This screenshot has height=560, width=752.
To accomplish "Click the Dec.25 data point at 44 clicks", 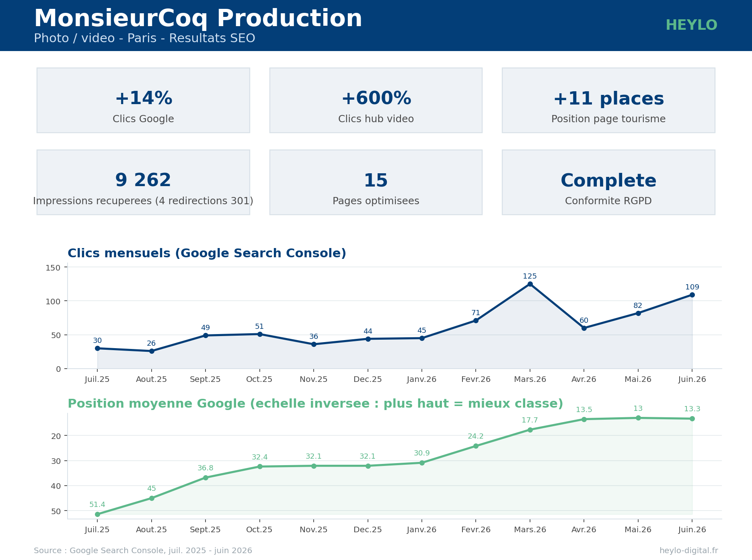I will [368, 339].
